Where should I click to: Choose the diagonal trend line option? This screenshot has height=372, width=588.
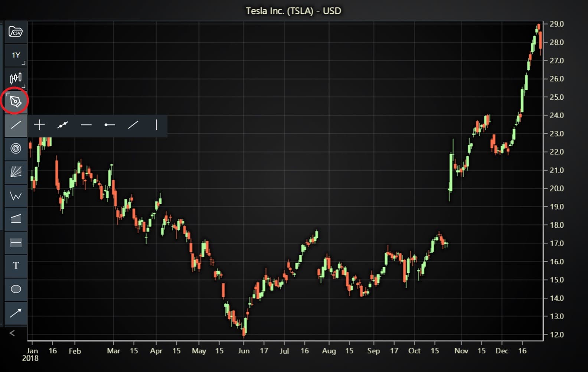[x=133, y=125]
